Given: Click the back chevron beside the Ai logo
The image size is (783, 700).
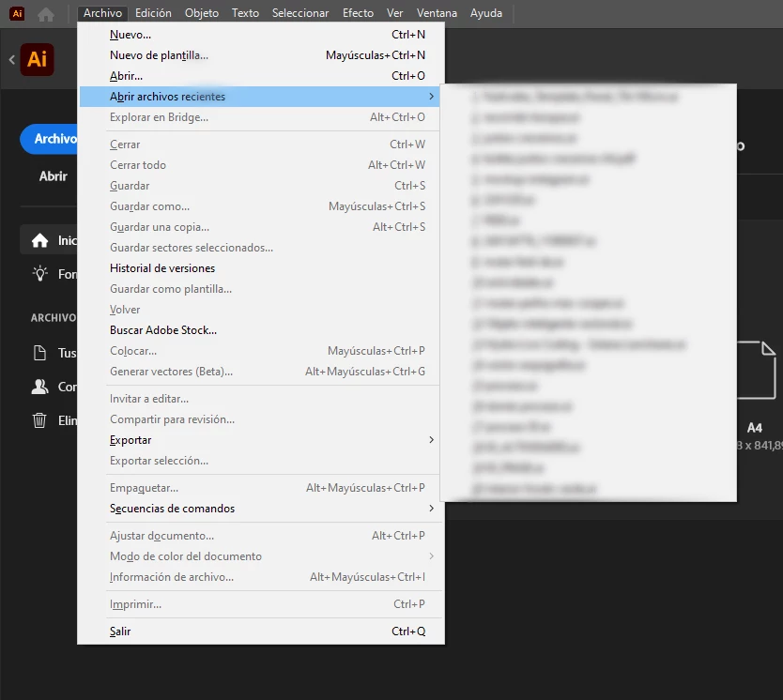Looking at the screenshot, I should coord(12,60).
